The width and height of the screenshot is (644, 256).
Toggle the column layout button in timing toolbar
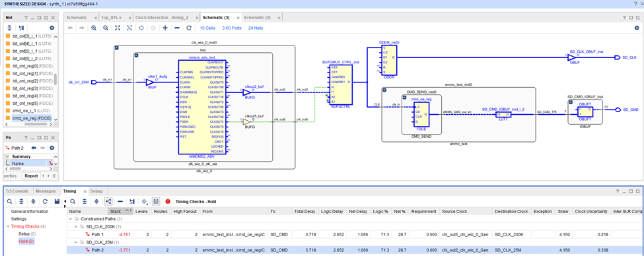click(156, 201)
